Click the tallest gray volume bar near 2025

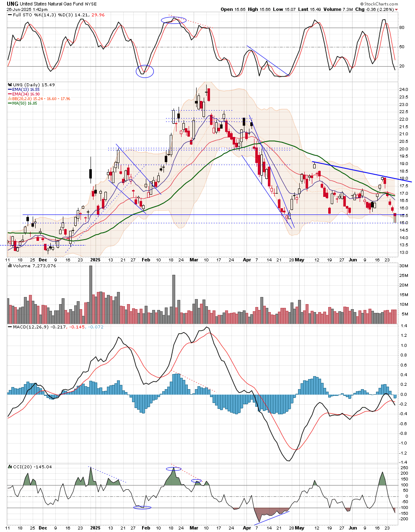(x=91, y=294)
